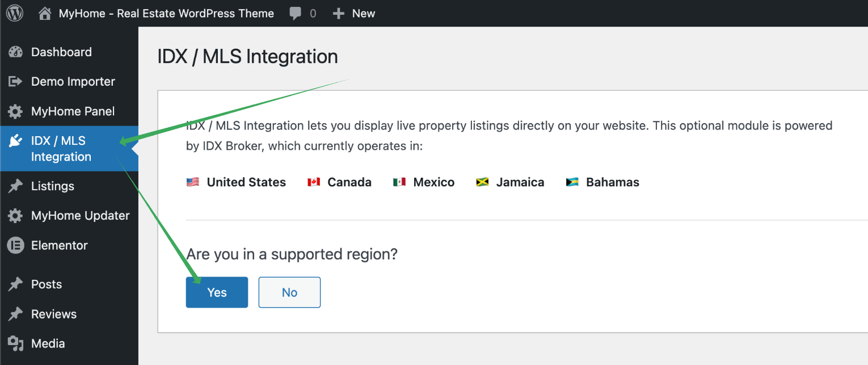Screen dimensions: 868x365
Task: Open the Posts menu item
Action: 47,284
